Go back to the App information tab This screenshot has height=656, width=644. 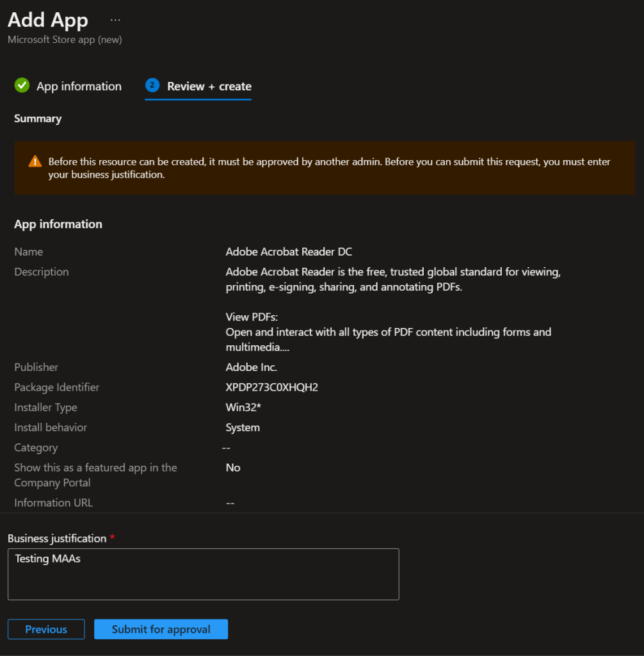pos(79,86)
